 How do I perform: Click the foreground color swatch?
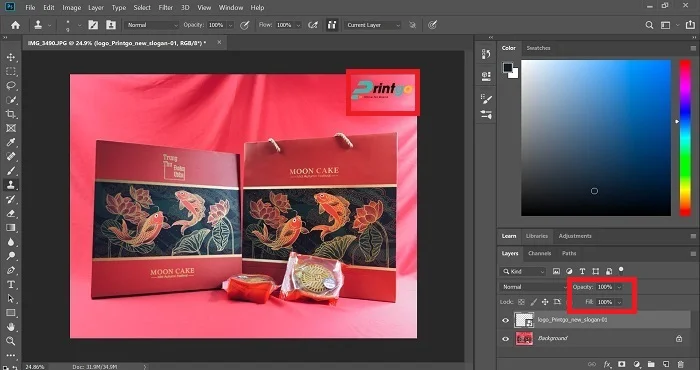click(508, 67)
